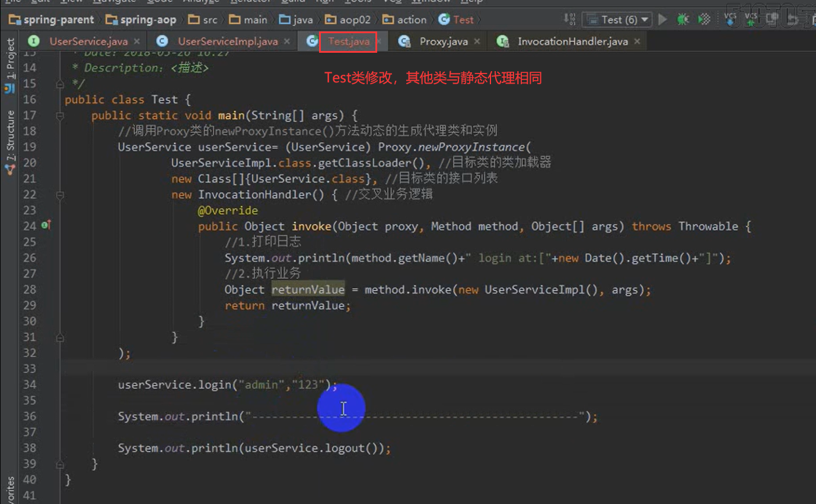Click line number 33 in the gutter
This screenshot has height=504, width=816.
30,369
